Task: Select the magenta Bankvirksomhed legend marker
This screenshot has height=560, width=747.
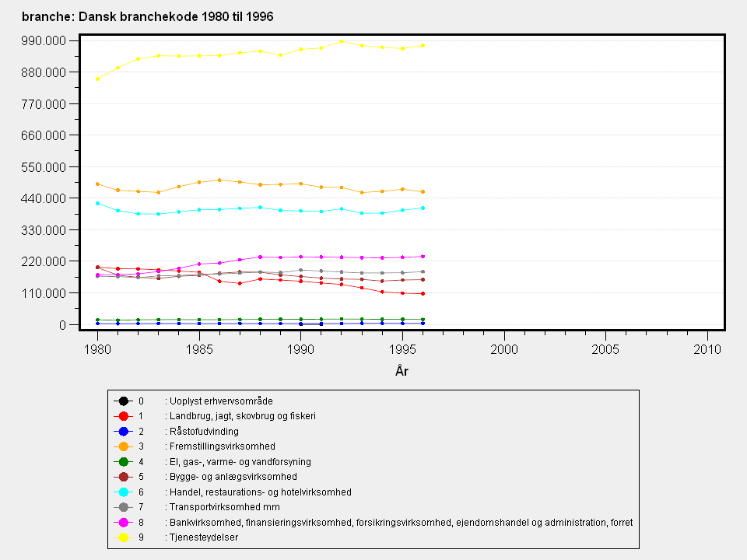Action: pos(122,523)
